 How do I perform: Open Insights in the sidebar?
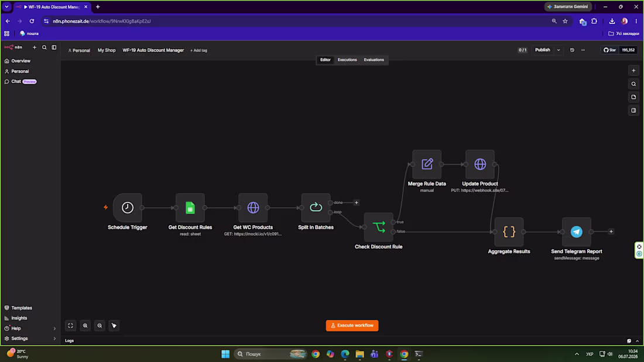pyautogui.click(x=30, y=318)
